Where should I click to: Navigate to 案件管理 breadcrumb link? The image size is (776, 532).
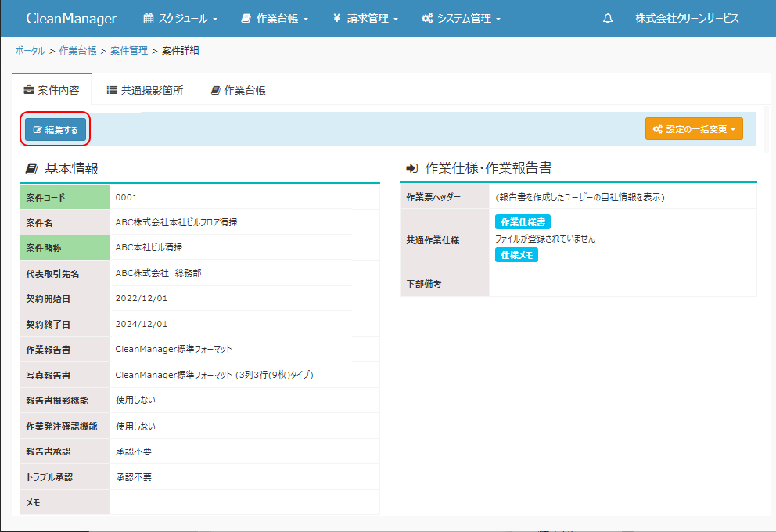pos(129,51)
